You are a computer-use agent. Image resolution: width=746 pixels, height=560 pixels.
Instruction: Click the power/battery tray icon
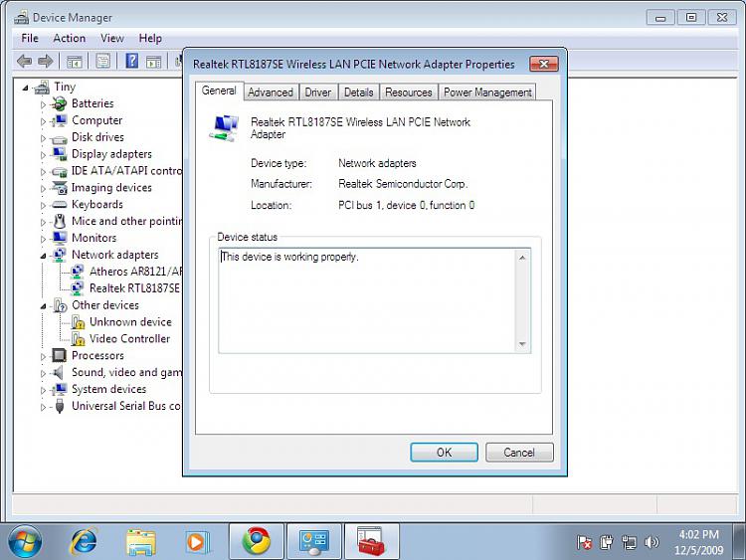click(x=606, y=542)
